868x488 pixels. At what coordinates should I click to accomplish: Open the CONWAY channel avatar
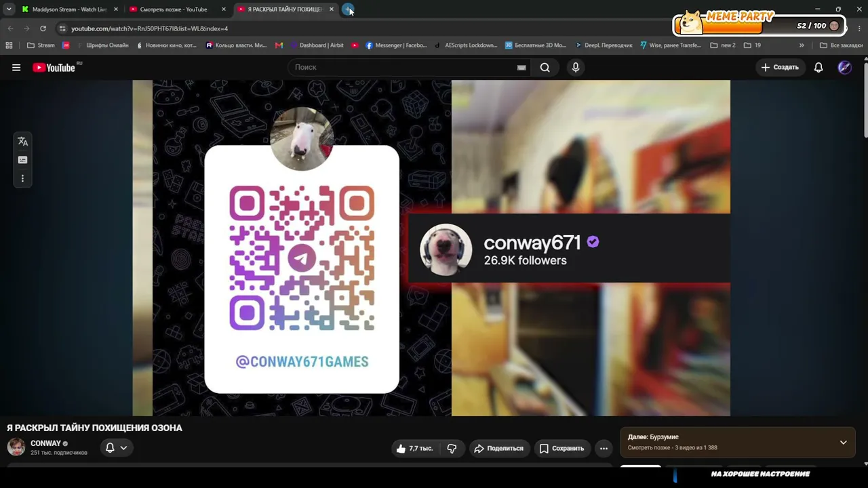(x=16, y=447)
